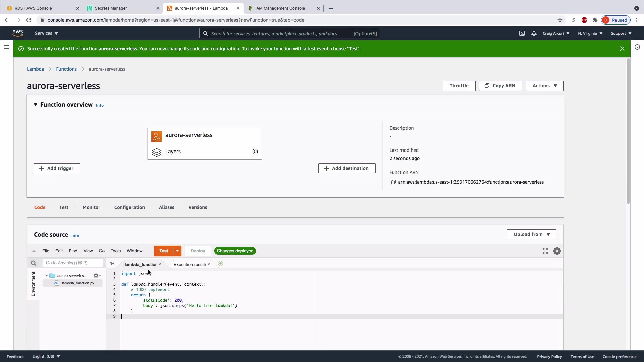This screenshot has height=362, width=644.
Task: Open CloudShell from the top navigation bar
Action: [x=522, y=33]
